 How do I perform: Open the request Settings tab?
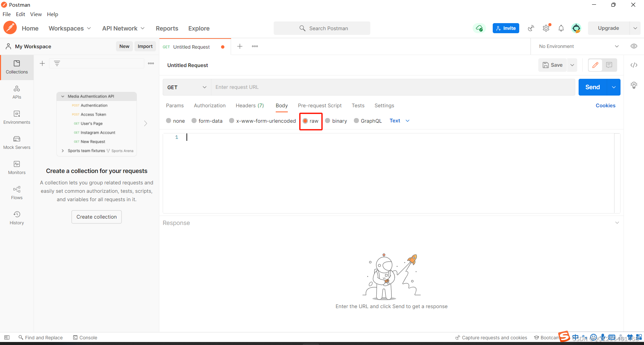[384, 106]
